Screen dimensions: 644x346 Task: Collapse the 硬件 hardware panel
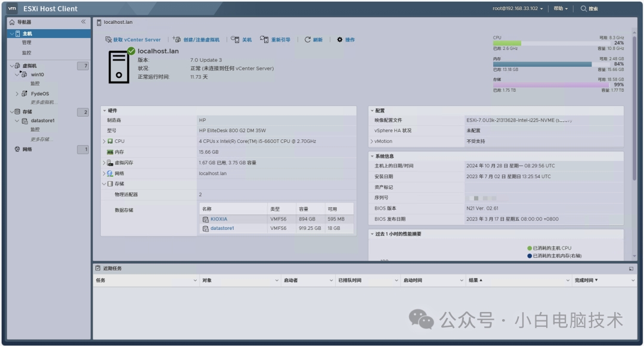pos(104,111)
